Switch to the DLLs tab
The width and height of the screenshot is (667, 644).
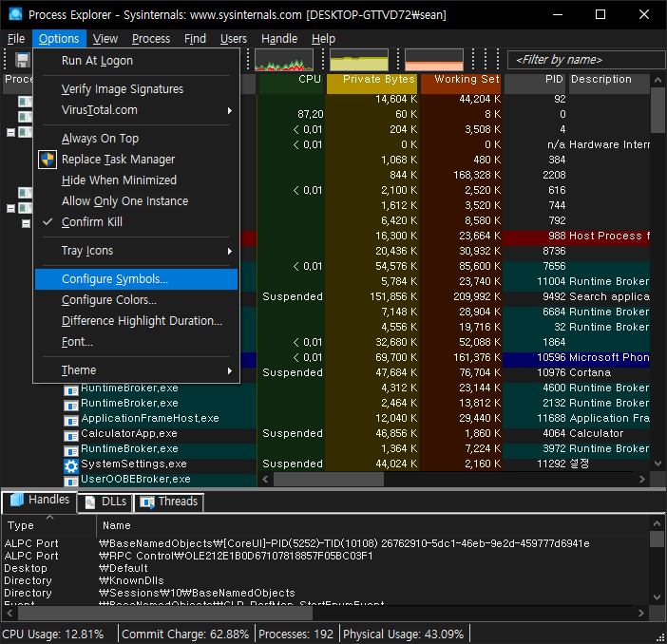pos(105,502)
